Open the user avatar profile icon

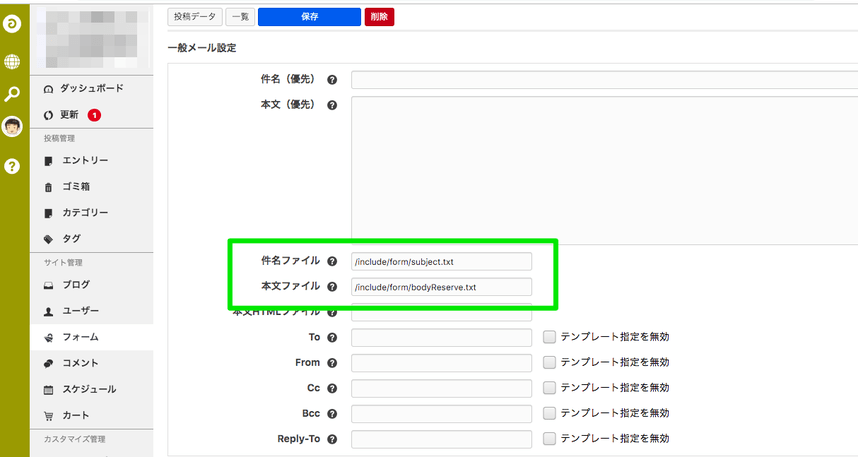tap(13, 127)
